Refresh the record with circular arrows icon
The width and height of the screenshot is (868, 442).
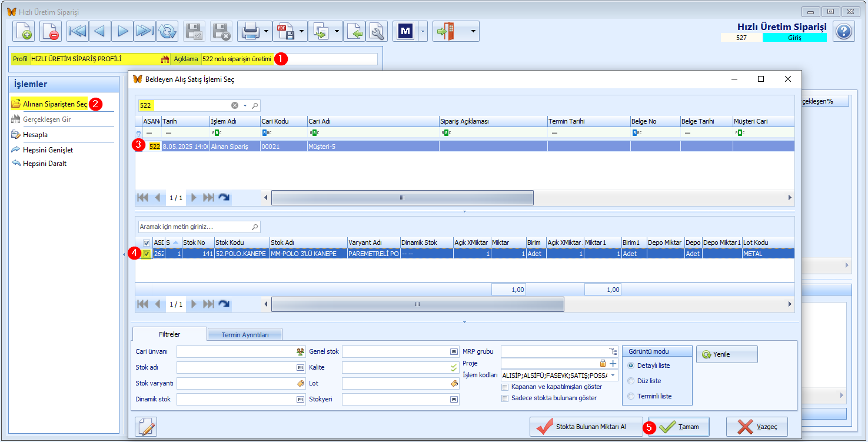pos(167,31)
